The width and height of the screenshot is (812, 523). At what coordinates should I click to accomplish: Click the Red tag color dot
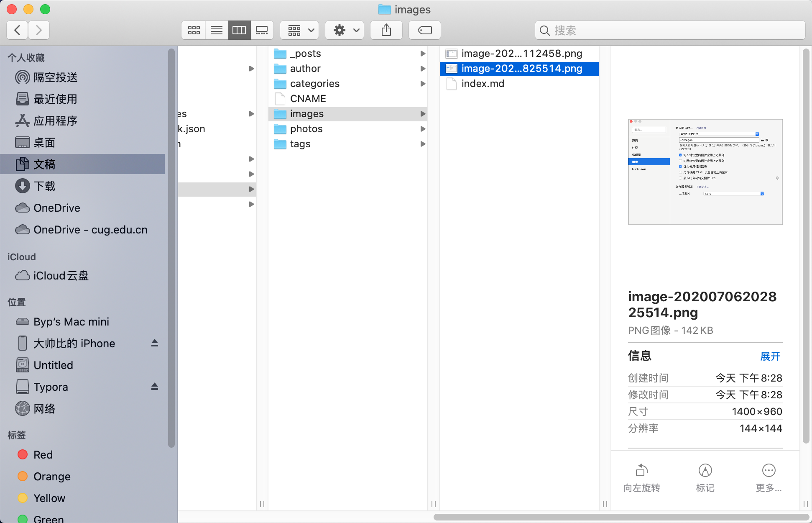[23, 455]
